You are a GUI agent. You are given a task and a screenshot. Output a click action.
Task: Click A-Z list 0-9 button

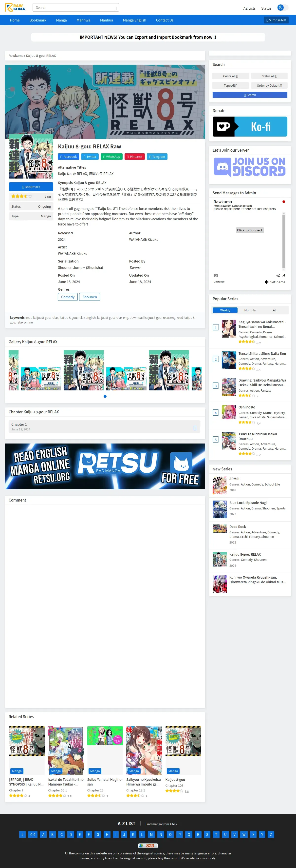(33, 834)
